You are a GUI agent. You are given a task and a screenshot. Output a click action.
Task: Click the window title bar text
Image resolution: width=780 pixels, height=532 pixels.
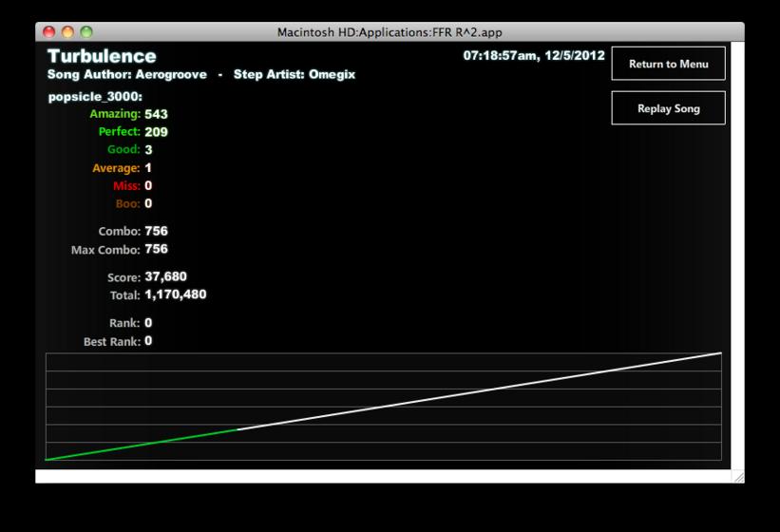(390, 32)
